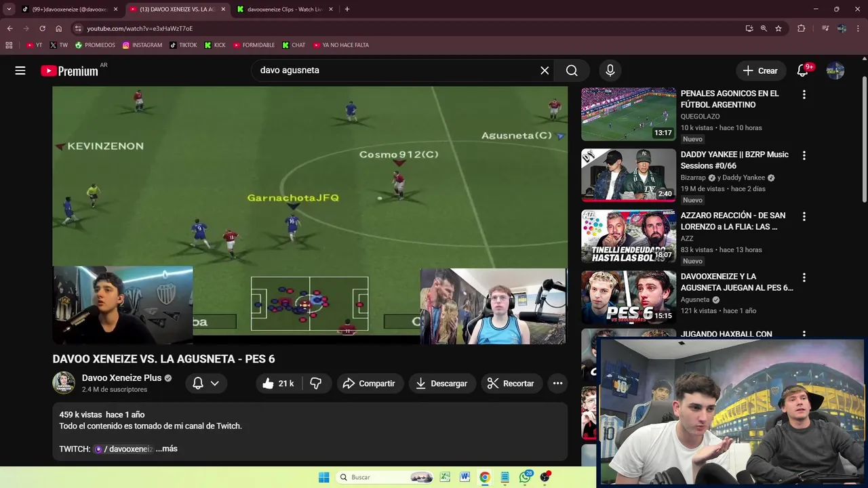Click the Recortar clip button
The image size is (868, 488).
pos(512,384)
